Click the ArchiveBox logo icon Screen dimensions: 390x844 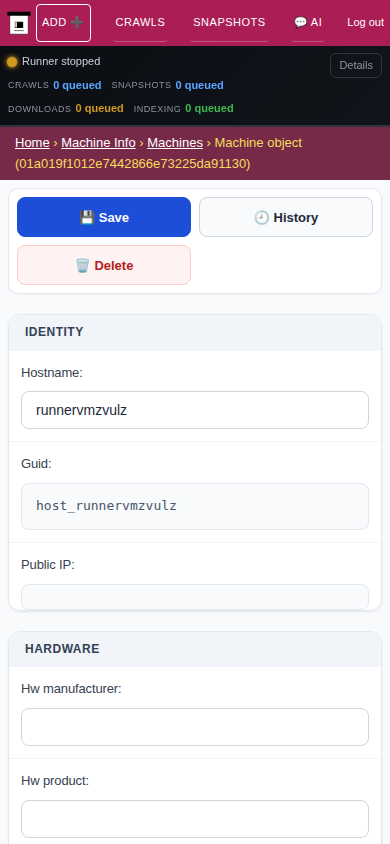(19, 23)
